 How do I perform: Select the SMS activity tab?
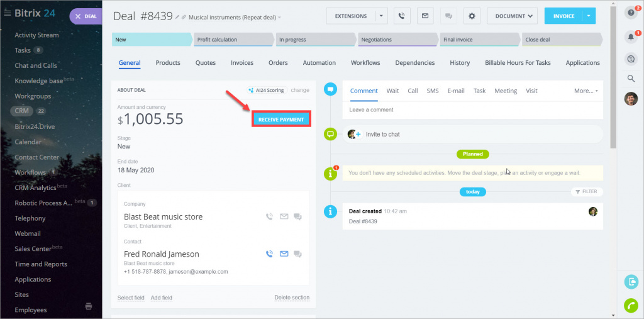[433, 91]
